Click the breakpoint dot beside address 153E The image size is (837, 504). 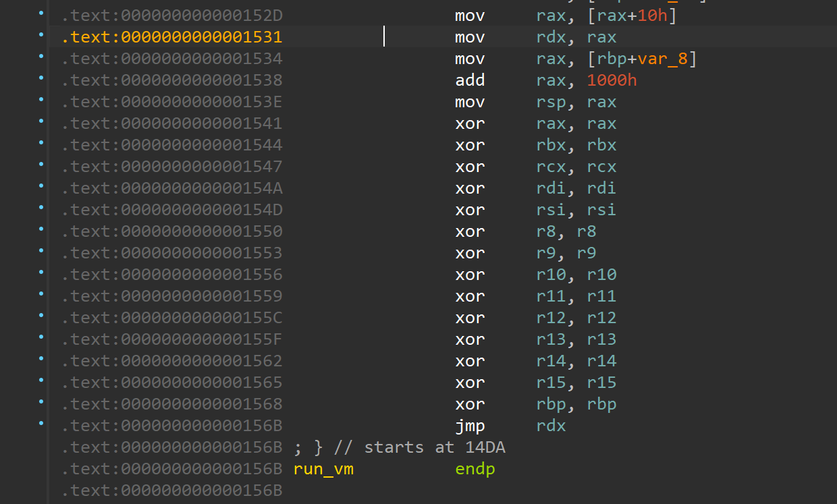[42, 100]
